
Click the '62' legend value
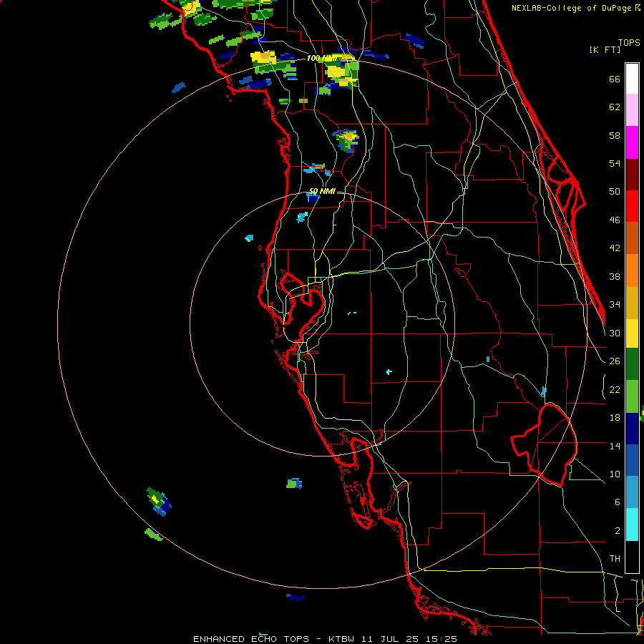click(x=615, y=107)
